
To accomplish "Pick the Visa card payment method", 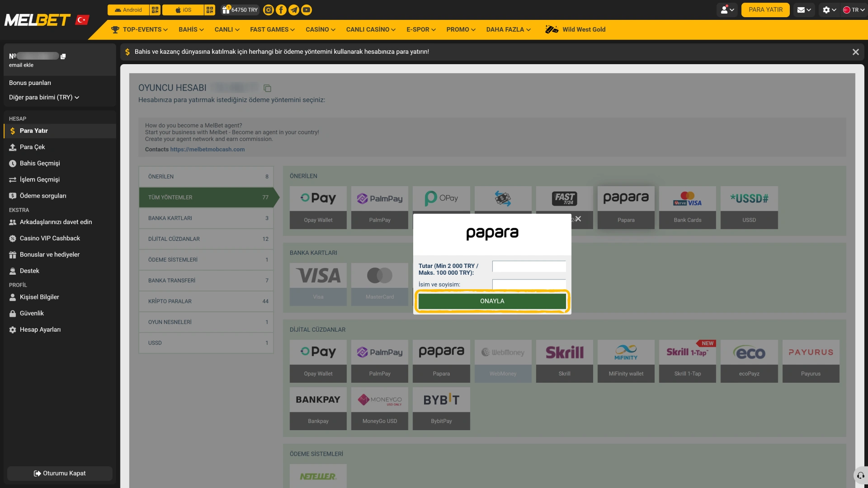I will click(x=318, y=285).
